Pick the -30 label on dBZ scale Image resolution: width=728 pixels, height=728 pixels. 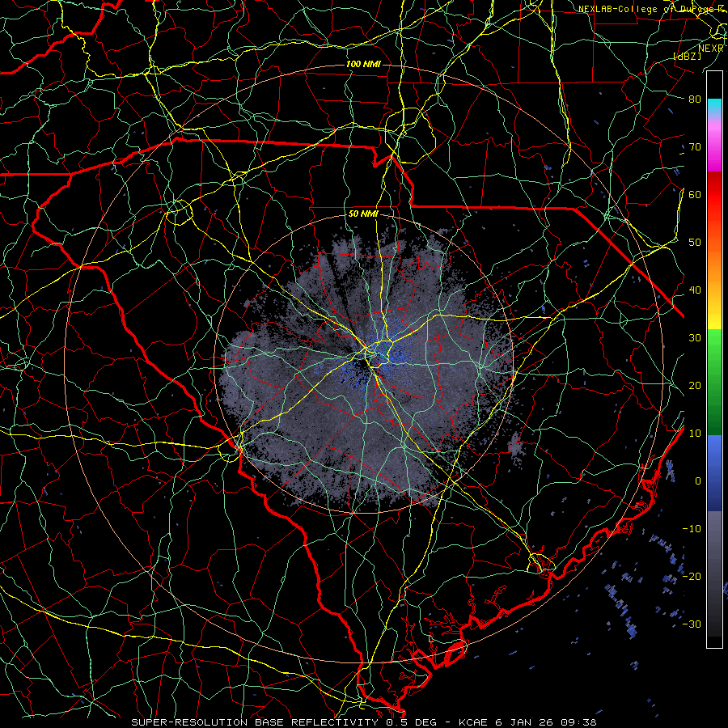692,624
